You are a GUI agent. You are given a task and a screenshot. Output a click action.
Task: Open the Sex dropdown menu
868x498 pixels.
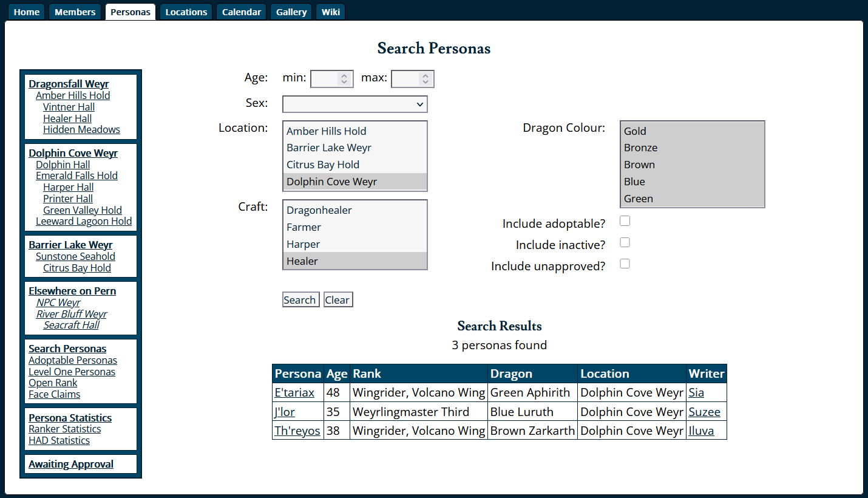coord(355,104)
